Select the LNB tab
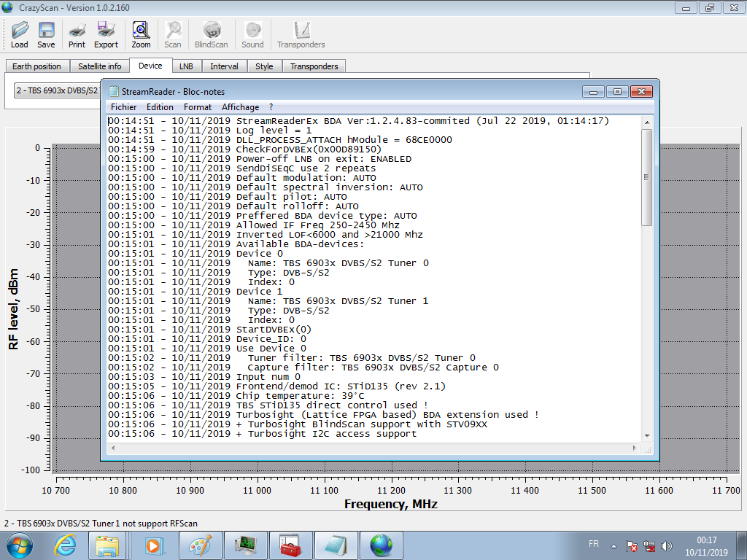The width and height of the screenshot is (747, 560). (x=186, y=66)
